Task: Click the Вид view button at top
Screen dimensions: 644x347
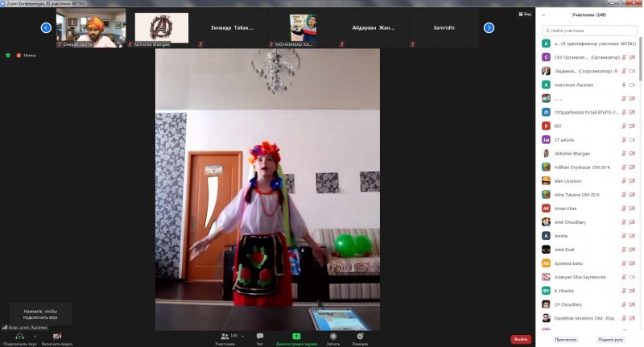Action: (525, 14)
